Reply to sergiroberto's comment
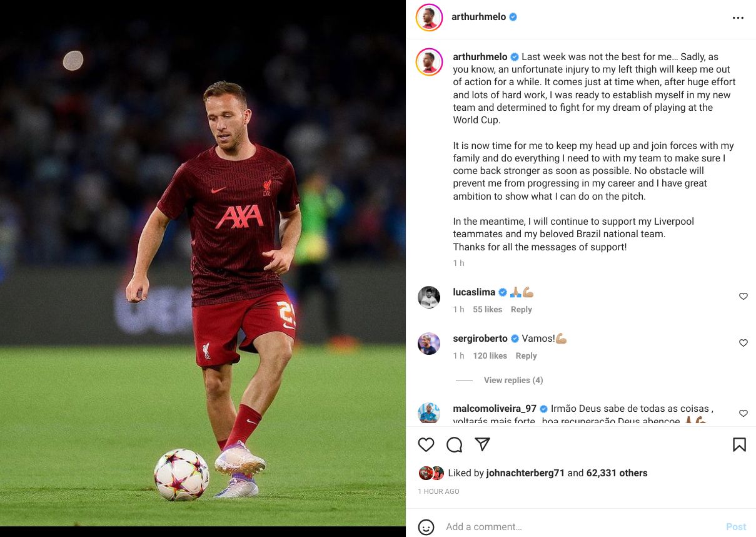756x537 pixels. 527,355
